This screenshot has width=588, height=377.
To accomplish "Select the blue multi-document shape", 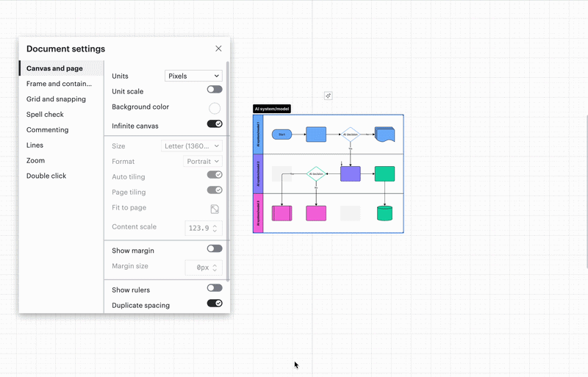I will click(384, 134).
